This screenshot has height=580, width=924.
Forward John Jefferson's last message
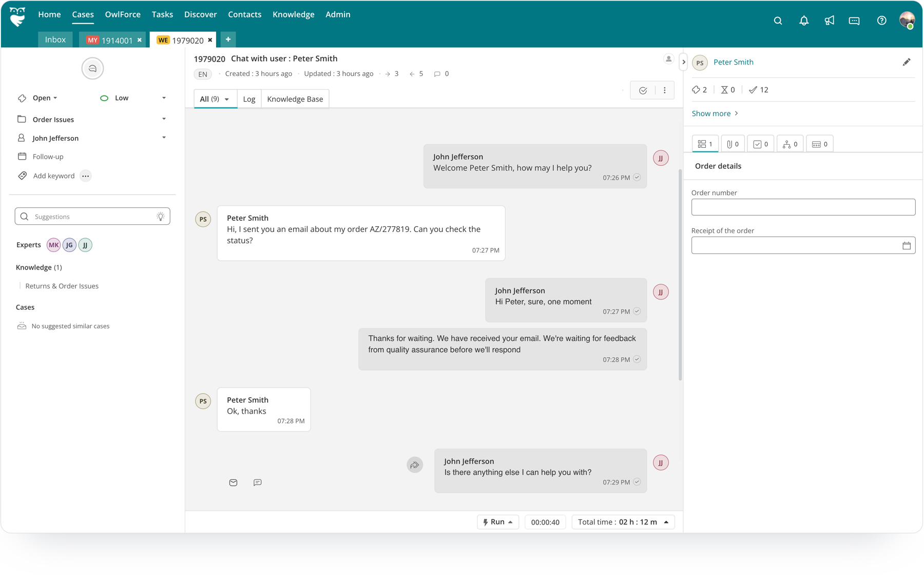pos(415,465)
